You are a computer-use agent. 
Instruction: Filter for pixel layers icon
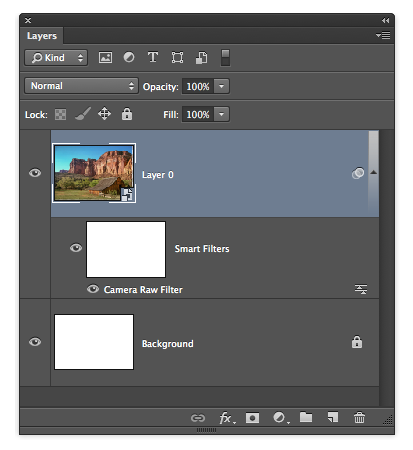tap(105, 57)
